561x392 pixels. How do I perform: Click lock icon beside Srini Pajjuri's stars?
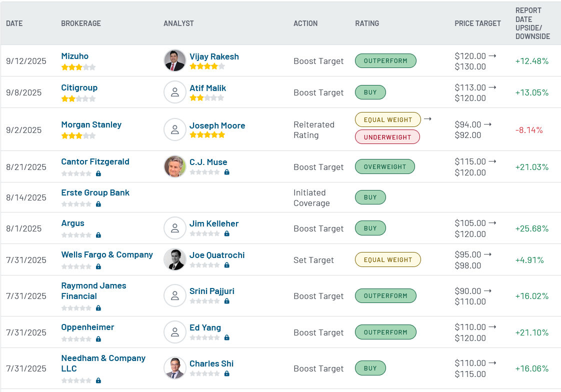227,301
